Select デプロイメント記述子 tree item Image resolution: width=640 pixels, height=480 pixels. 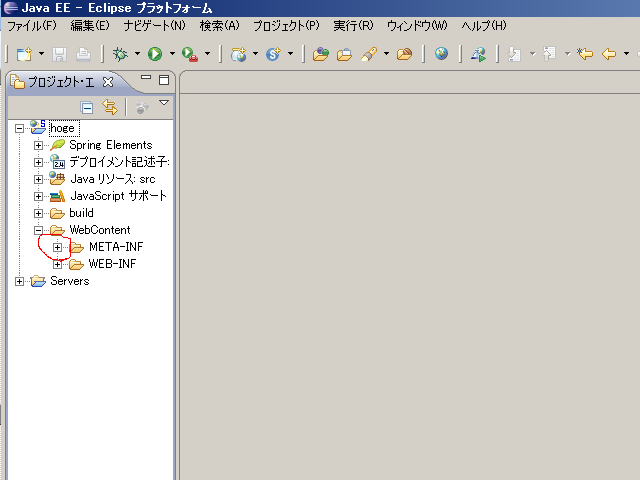tap(119, 162)
